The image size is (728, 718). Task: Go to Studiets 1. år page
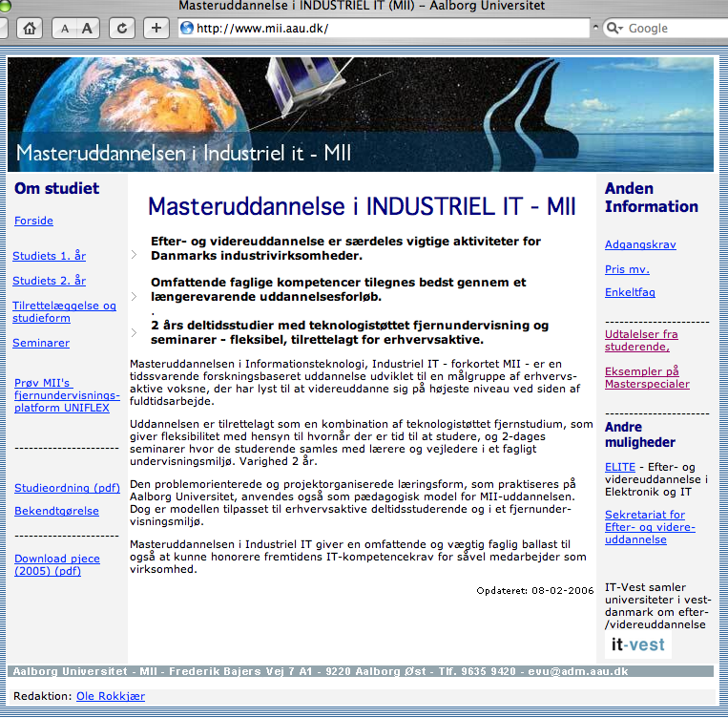[x=49, y=256]
